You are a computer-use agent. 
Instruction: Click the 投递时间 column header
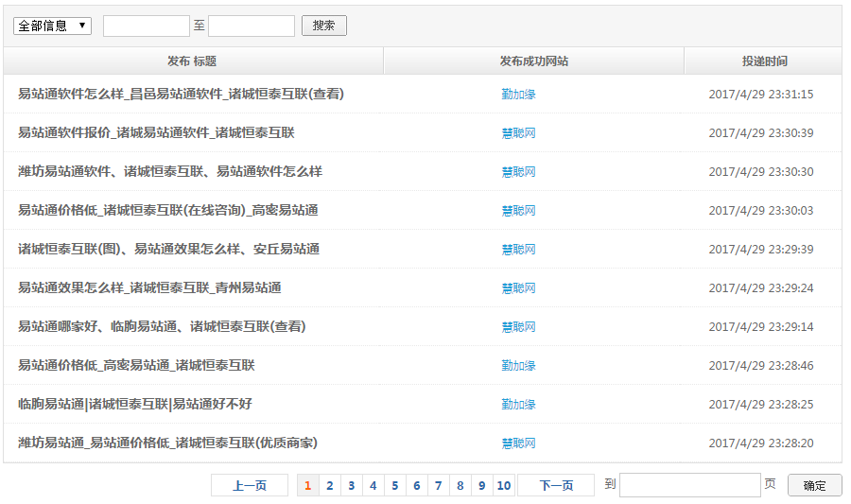764,61
